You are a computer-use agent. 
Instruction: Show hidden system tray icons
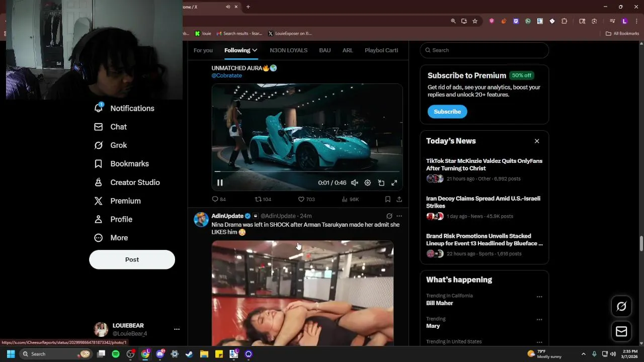click(x=584, y=354)
